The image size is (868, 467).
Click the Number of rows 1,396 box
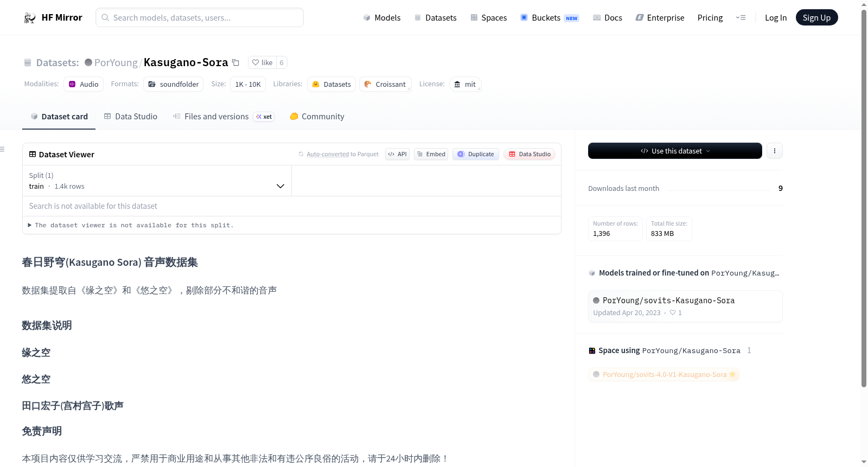615,229
